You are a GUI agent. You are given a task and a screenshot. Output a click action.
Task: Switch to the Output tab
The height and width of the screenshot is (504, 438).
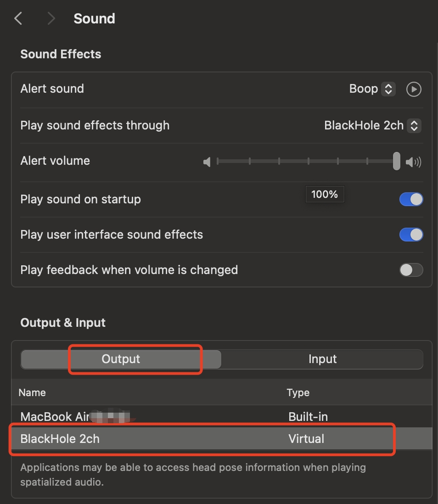121,359
